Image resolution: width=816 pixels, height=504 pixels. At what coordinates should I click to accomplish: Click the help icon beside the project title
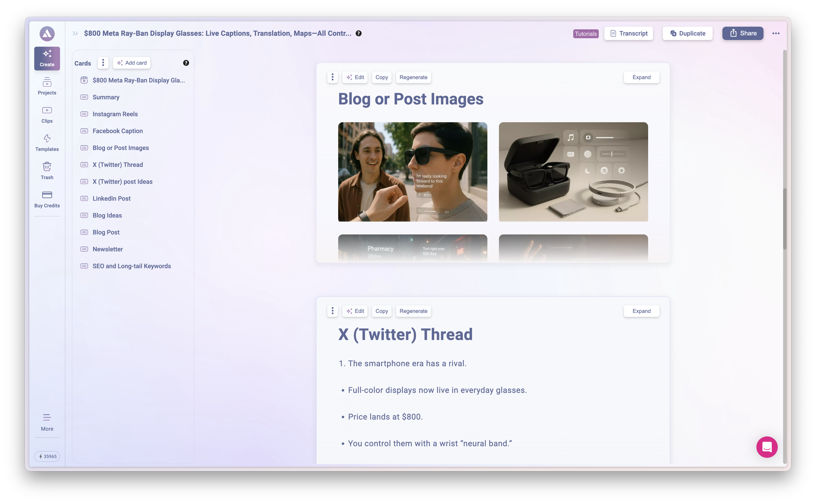pos(358,33)
